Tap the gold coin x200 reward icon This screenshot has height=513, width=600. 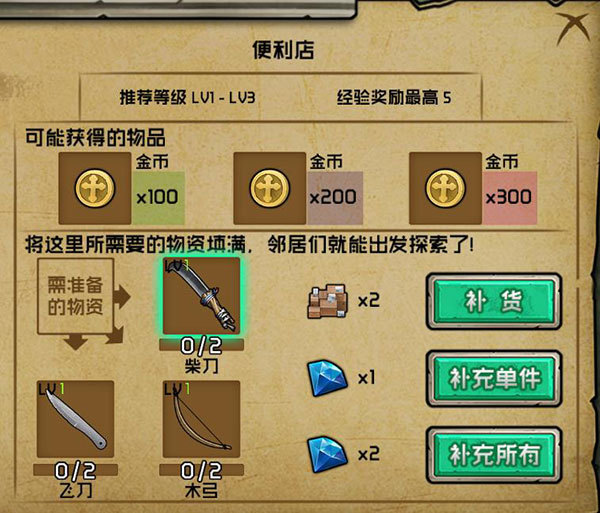pyautogui.click(x=270, y=188)
